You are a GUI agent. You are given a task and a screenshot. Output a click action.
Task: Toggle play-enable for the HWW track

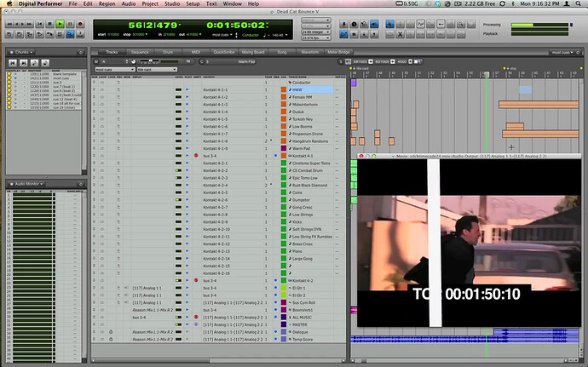[187, 90]
